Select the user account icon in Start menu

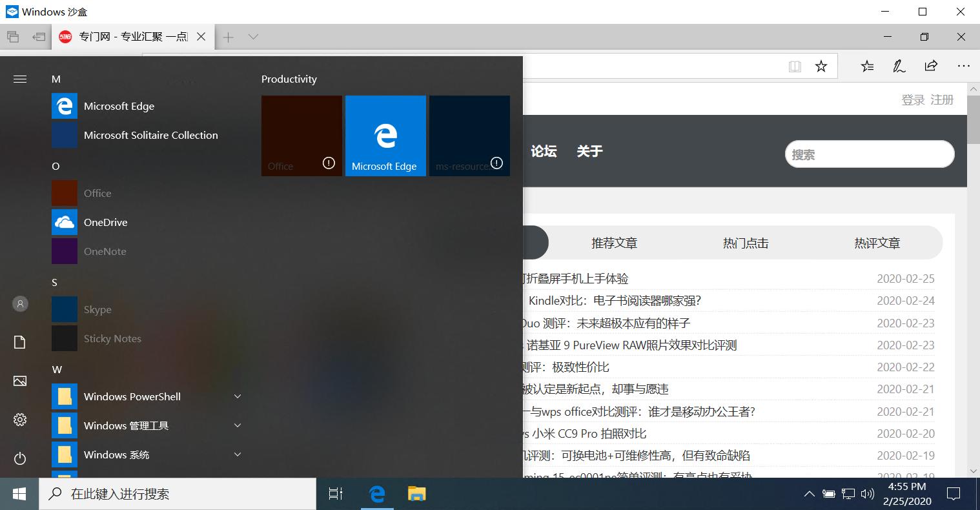click(x=19, y=303)
